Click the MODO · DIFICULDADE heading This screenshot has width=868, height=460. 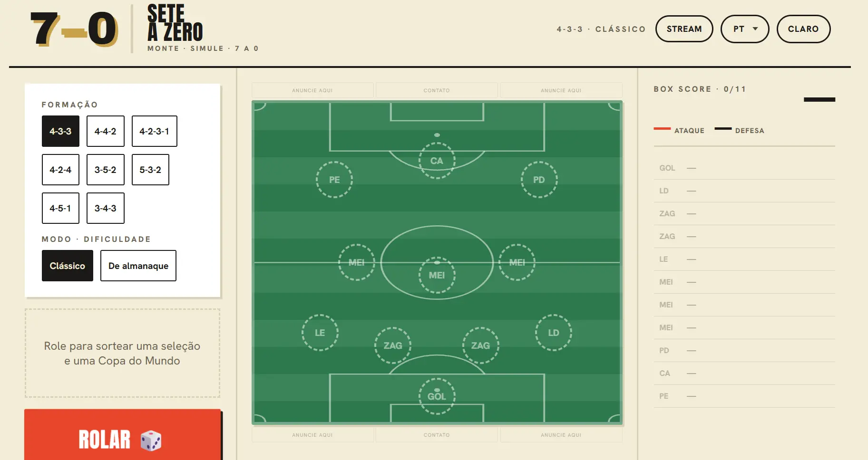(x=96, y=239)
